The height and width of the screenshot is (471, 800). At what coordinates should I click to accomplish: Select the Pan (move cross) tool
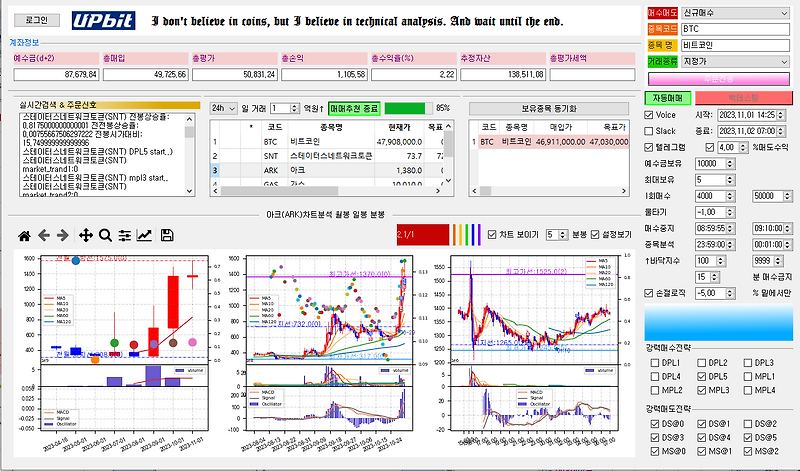86,235
